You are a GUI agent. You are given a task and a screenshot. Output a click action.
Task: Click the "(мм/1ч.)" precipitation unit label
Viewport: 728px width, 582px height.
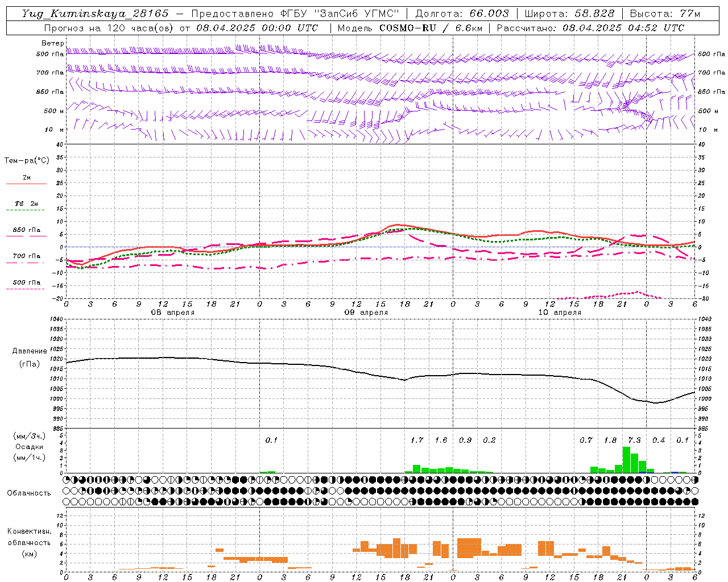click(30, 458)
